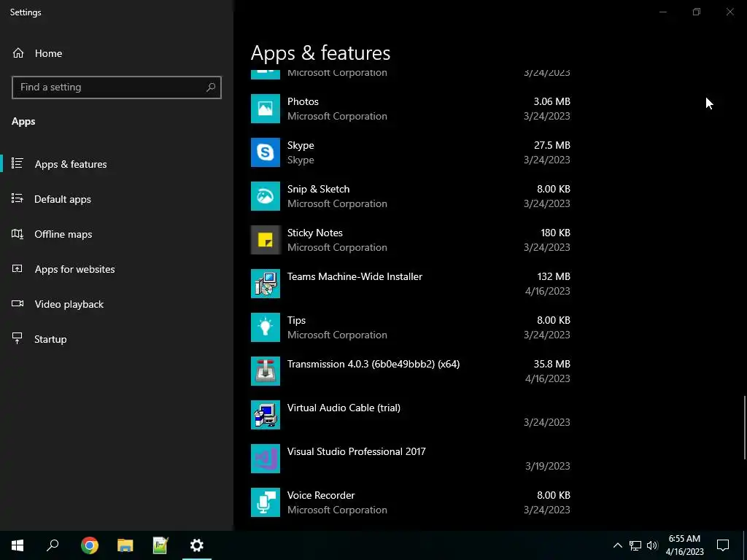The height and width of the screenshot is (560, 747).
Task: Click the Find a setting search box
Action: coord(117,87)
